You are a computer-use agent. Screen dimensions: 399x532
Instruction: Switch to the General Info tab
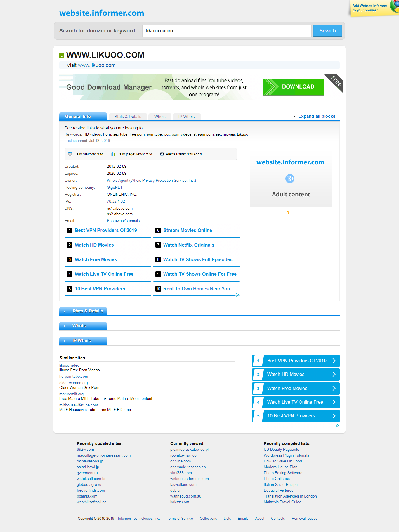83,117
